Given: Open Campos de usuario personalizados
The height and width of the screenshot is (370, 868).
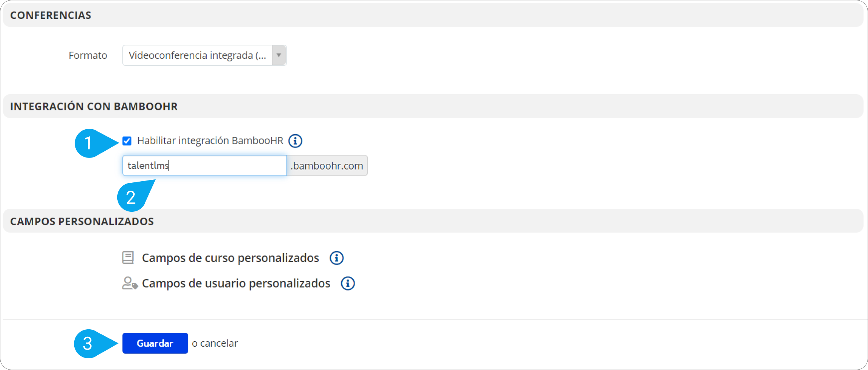Looking at the screenshot, I should (236, 283).
